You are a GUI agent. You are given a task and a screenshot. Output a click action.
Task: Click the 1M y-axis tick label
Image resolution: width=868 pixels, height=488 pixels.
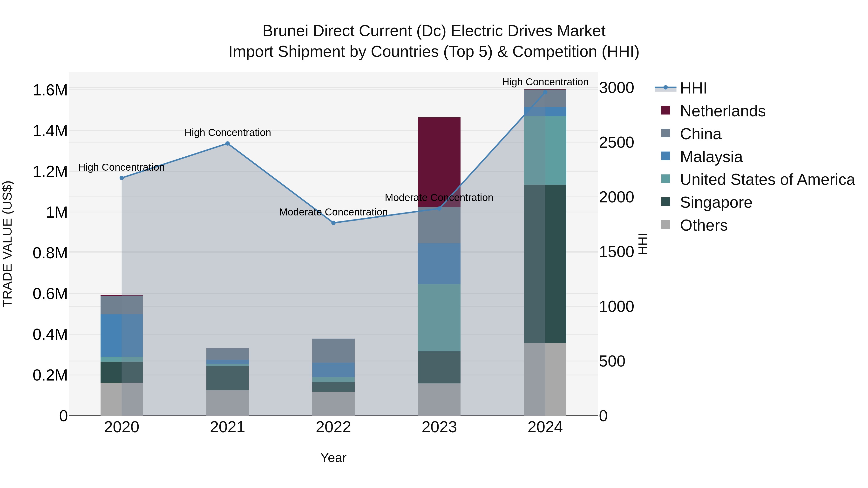pos(57,213)
